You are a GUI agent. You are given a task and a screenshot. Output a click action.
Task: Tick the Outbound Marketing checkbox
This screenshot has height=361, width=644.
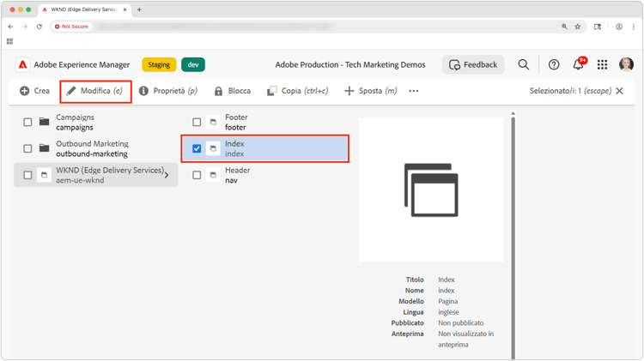[27, 148]
